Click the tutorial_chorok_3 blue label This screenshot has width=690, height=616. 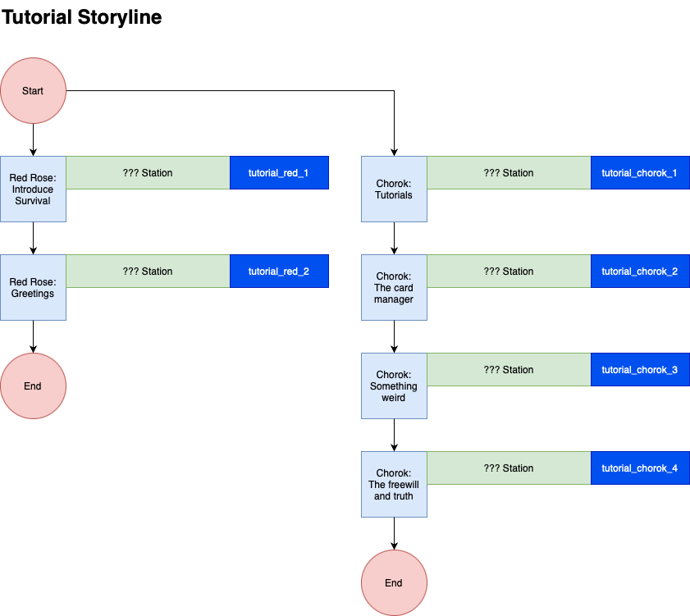[640, 370]
